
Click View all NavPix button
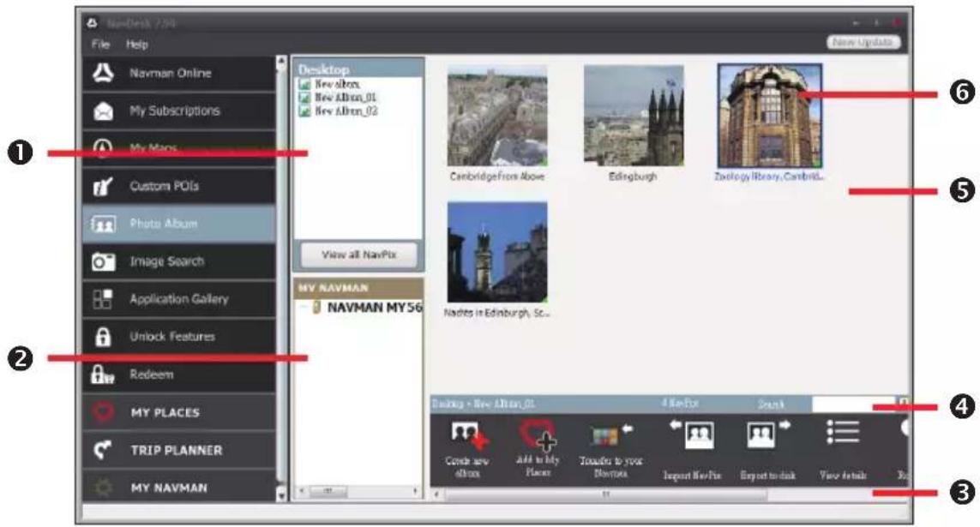358,255
